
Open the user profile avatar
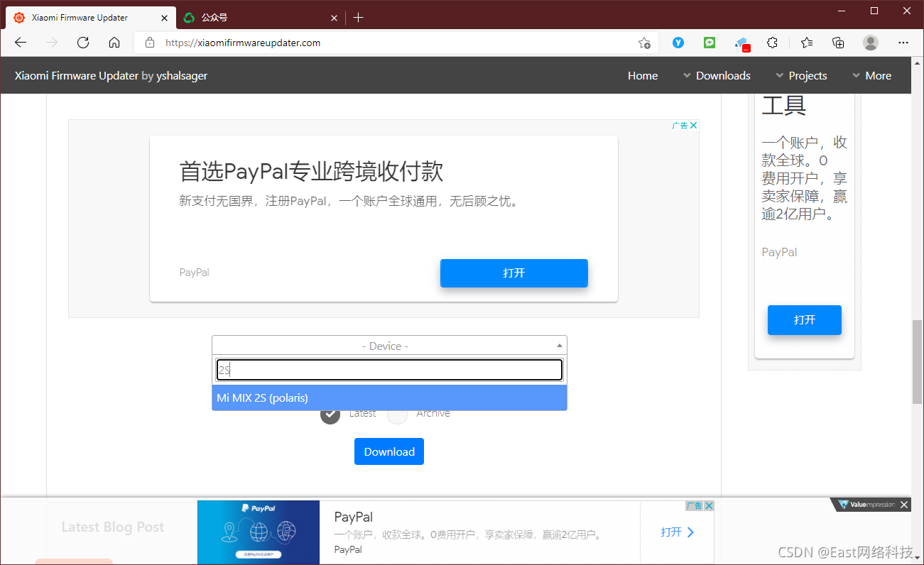[x=871, y=43]
